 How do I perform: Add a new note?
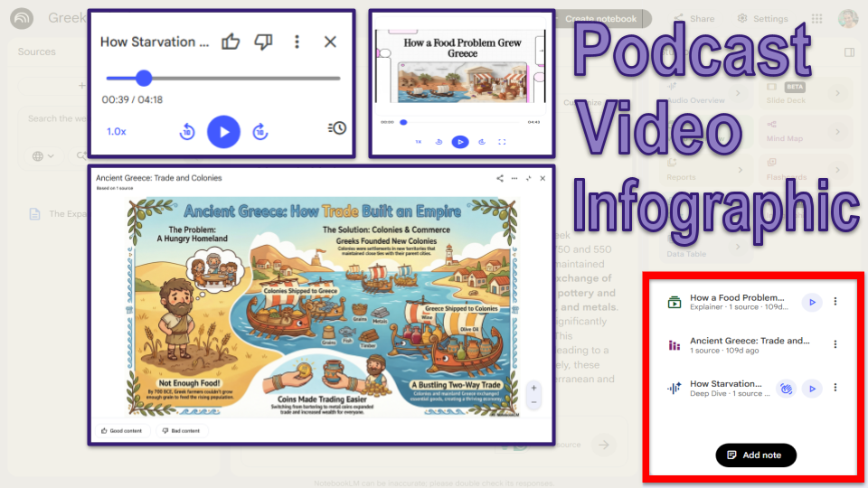point(756,455)
